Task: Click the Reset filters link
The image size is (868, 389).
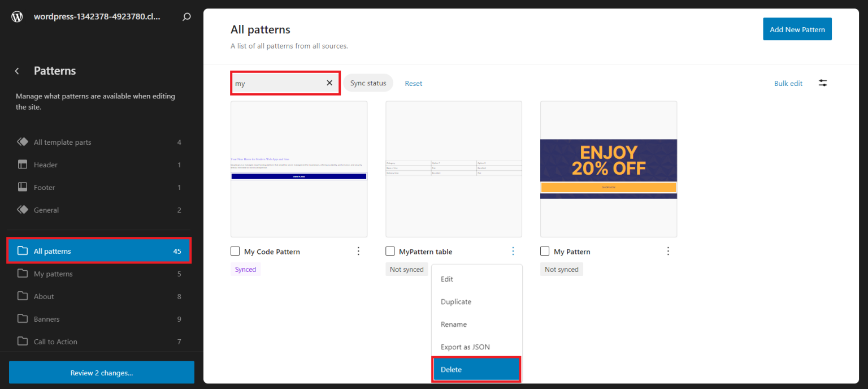Action: (x=413, y=83)
